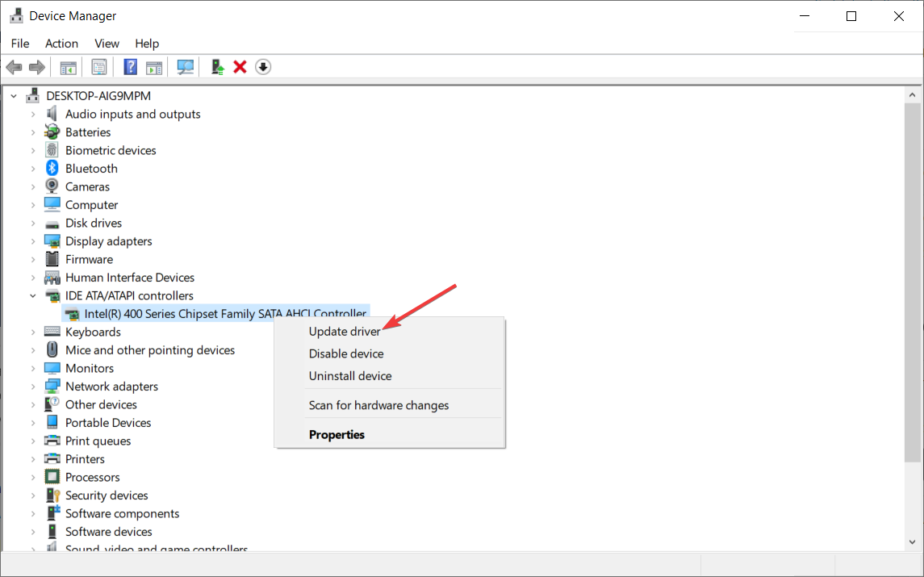Open the View menu

[x=107, y=44]
